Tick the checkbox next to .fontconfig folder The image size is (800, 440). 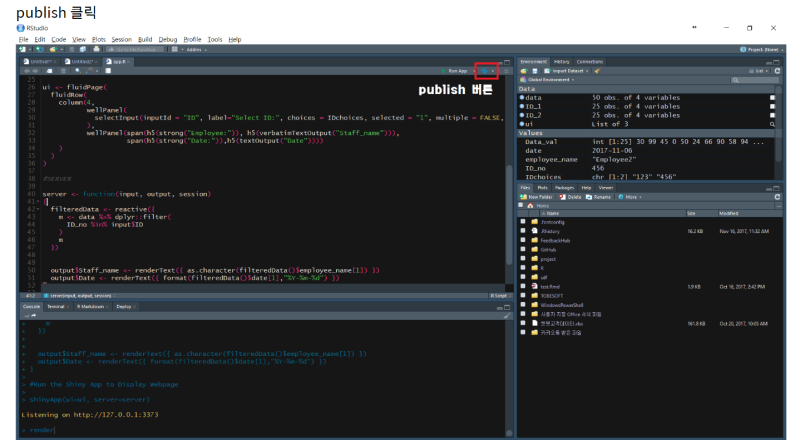523,222
